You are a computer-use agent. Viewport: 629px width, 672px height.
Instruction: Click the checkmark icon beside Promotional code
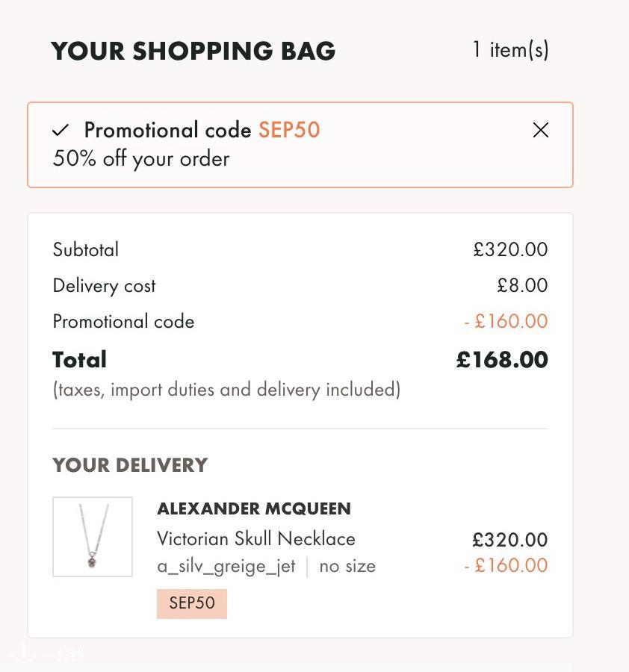[61, 130]
